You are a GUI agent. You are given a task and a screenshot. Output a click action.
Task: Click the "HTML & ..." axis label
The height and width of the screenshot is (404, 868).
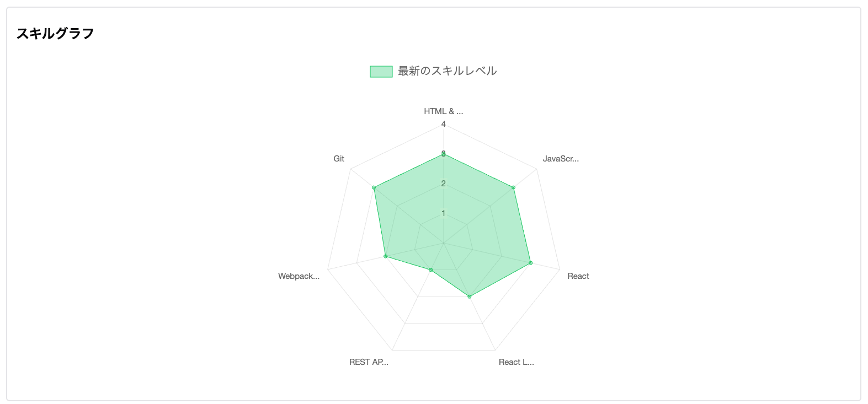click(x=443, y=111)
